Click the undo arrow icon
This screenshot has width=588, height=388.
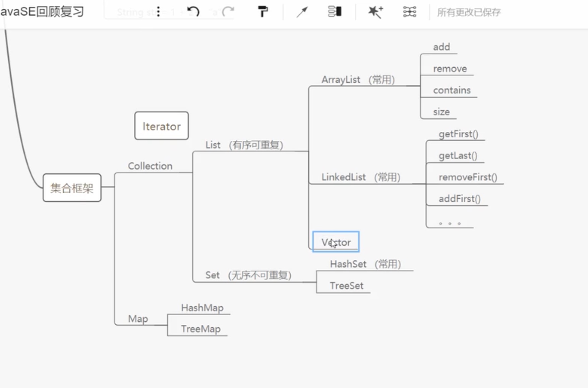[x=193, y=12]
